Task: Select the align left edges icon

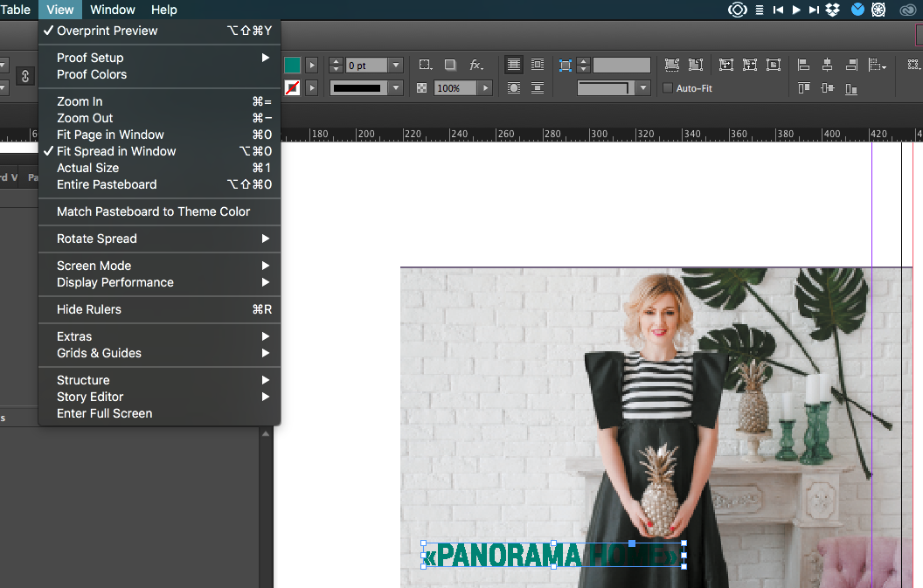Action: pyautogui.click(x=803, y=66)
